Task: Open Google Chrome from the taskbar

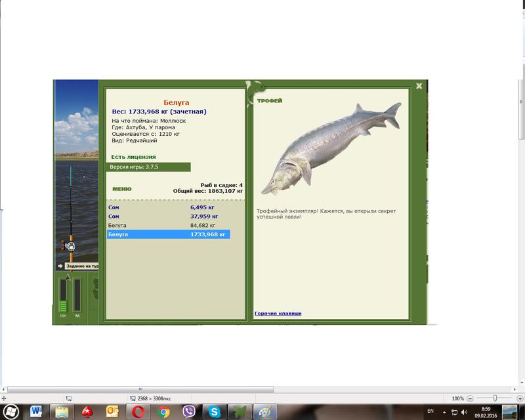Action: point(163,411)
